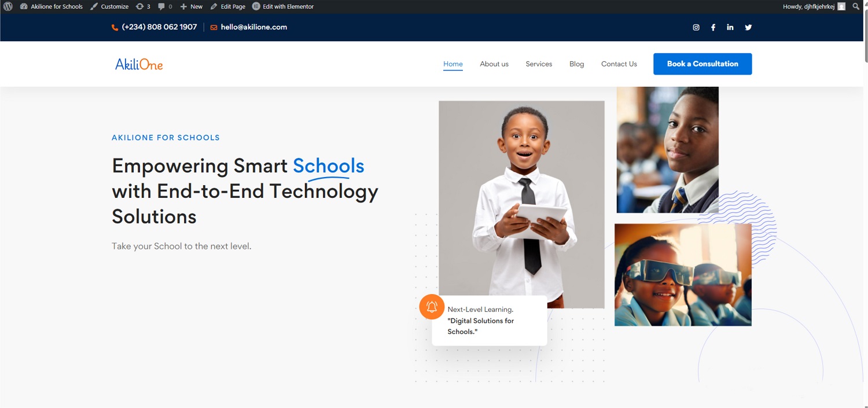Open the Twitter social icon

748,27
